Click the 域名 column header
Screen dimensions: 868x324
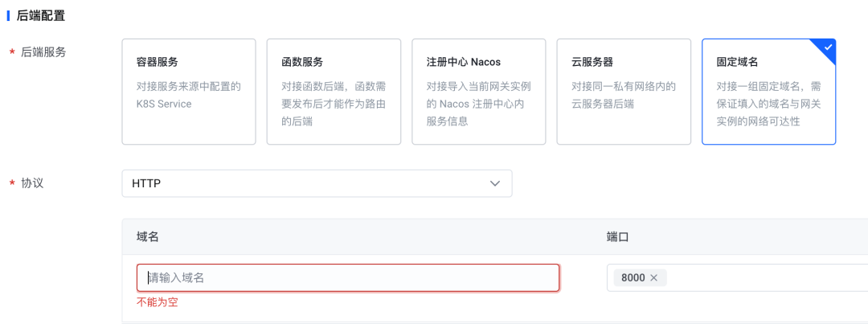(x=148, y=237)
